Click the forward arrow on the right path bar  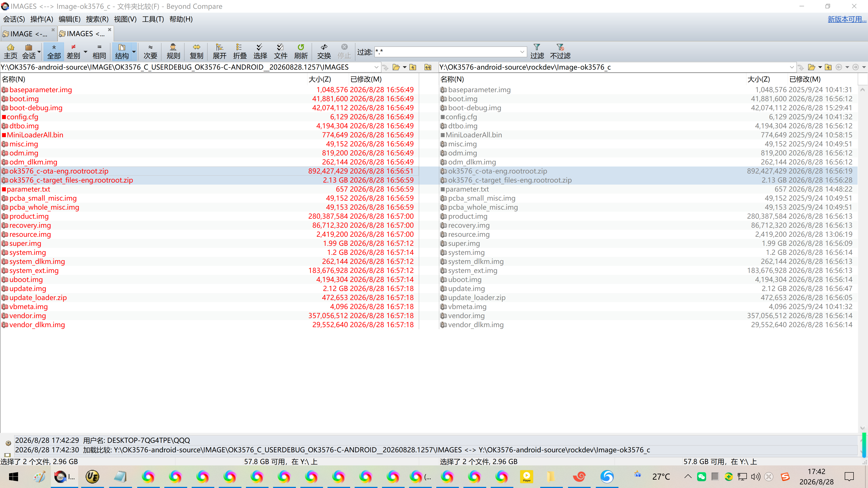(x=856, y=67)
